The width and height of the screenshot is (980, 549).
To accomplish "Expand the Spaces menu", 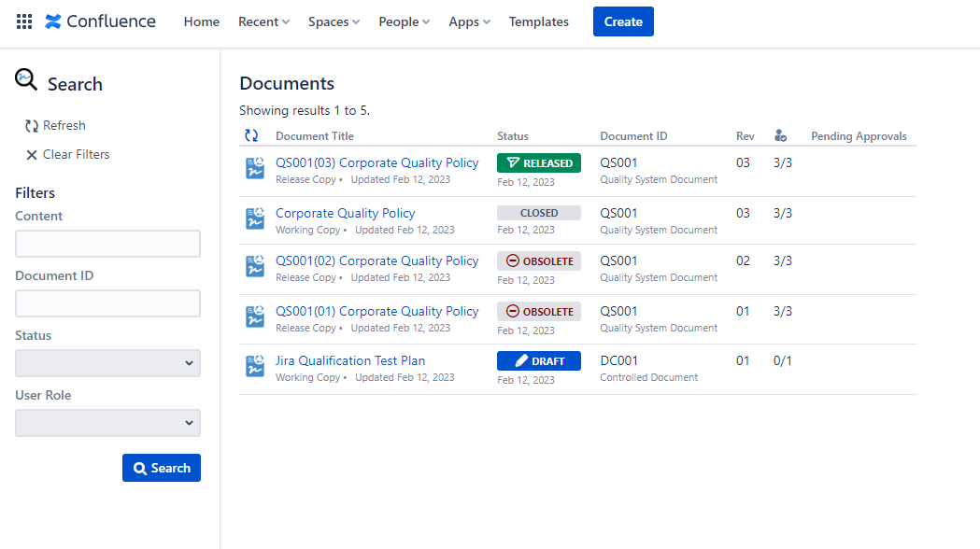I will point(334,21).
